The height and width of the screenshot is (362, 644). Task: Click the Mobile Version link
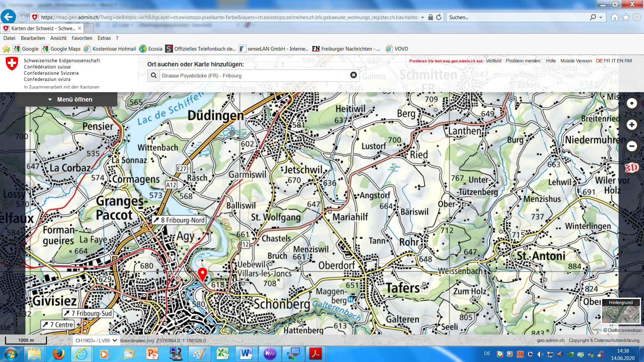(576, 61)
